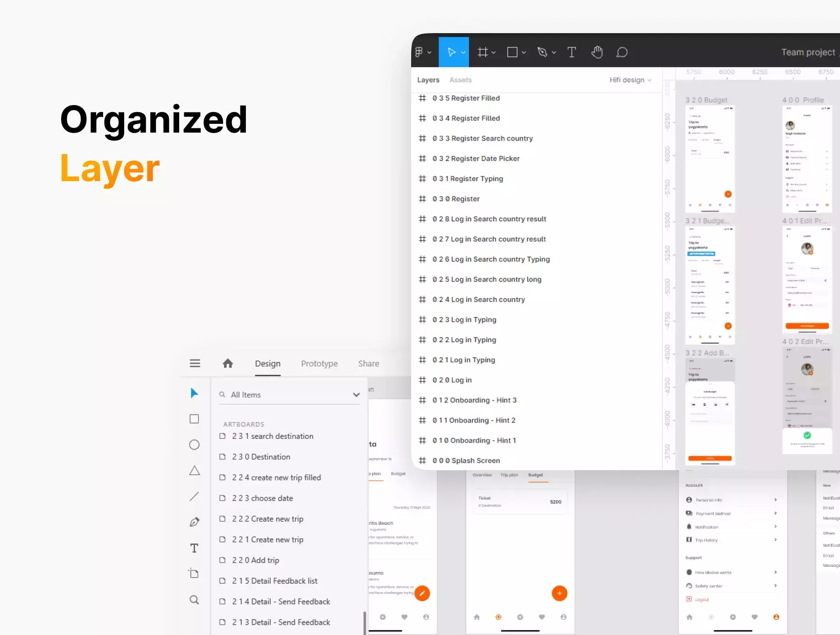
Task: Click the Budget tab on canvas screen
Action: click(535, 475)
